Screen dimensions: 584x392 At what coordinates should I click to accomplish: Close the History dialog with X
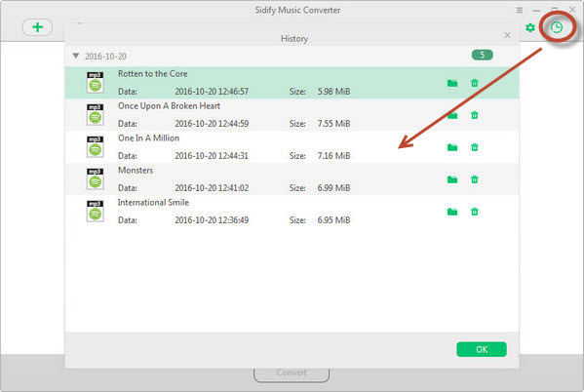507,35
